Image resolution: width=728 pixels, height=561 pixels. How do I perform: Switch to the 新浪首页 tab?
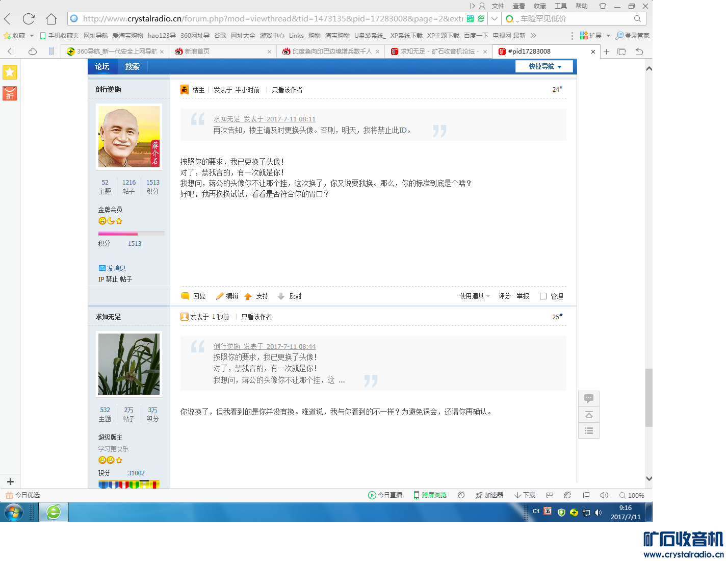[223, 52]
